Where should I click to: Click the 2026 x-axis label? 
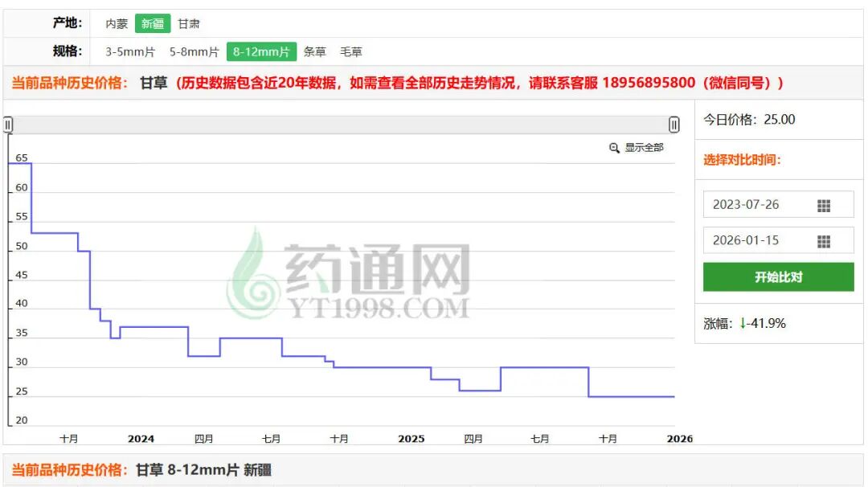coord(679,439)
